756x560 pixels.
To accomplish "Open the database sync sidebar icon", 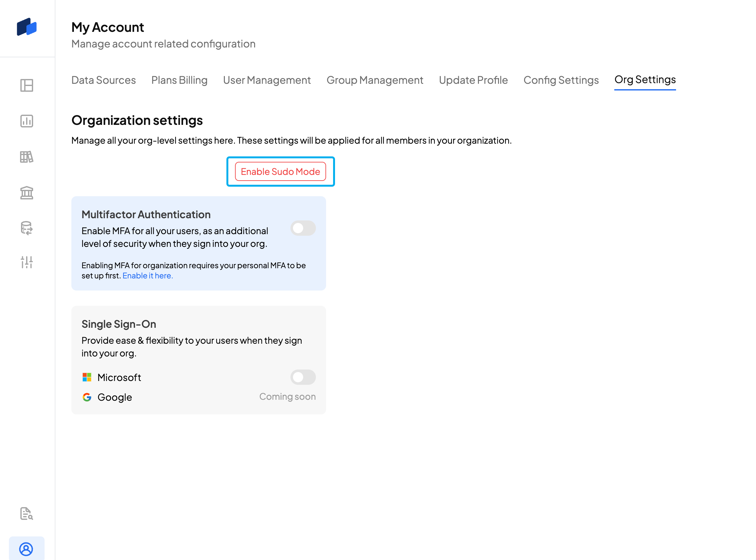I will point(27,228).
